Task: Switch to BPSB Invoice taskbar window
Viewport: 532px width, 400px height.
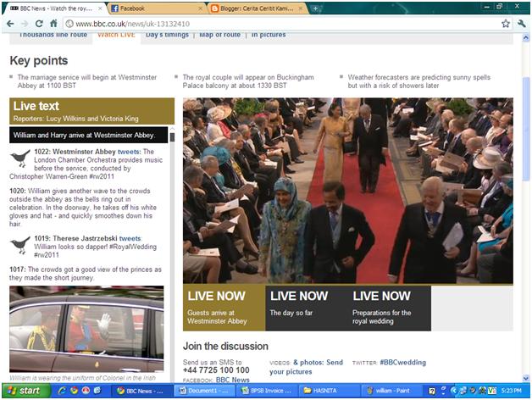Action: click(x=267, y=391)
